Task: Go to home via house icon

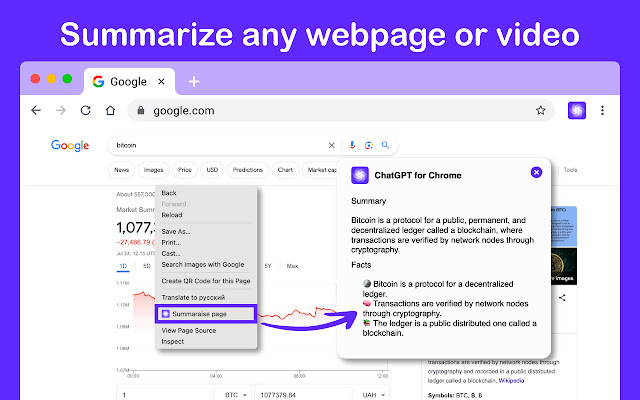Action: pyautogui.click(x=110, y=110)
